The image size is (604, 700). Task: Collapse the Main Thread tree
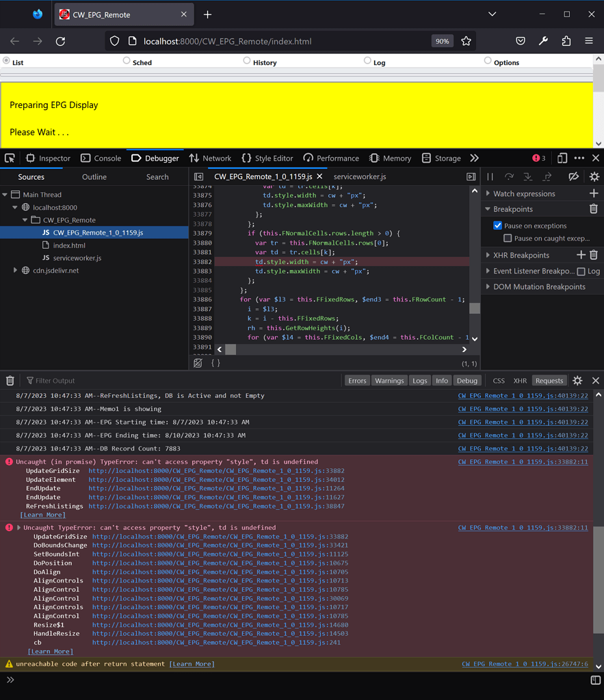[x=5, y=194]
